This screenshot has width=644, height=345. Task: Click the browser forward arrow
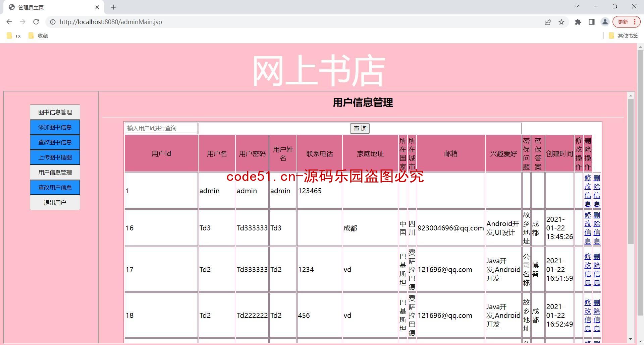pyautogui.click(x=22, y=22)
